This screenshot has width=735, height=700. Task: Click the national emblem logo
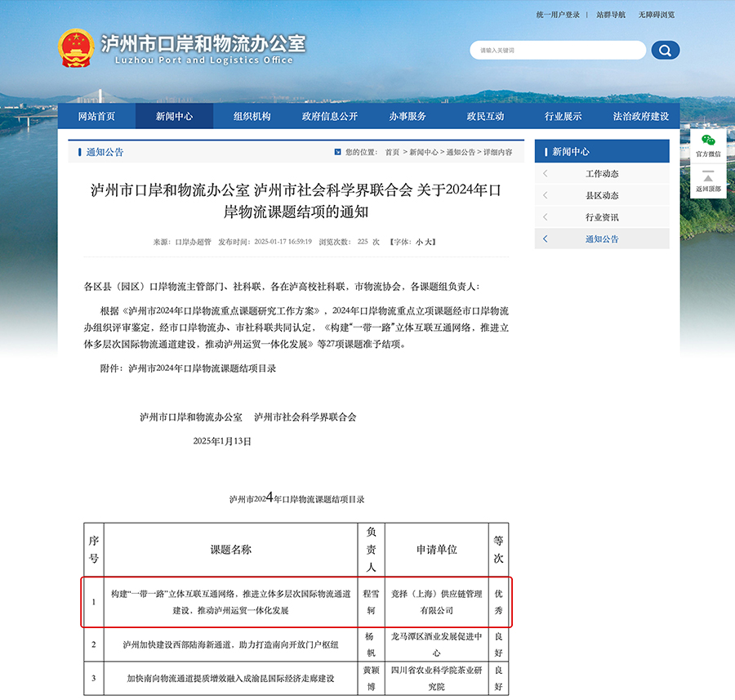76,48
